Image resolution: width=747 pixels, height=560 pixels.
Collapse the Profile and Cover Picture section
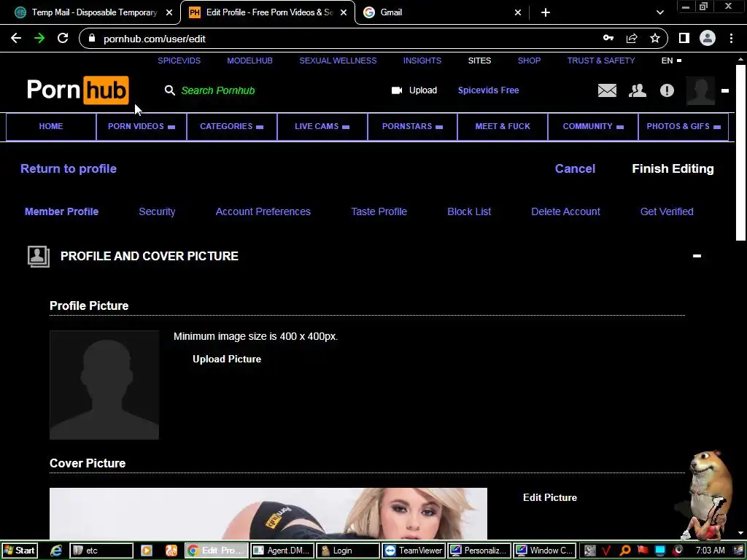click(x=697, y=256)
